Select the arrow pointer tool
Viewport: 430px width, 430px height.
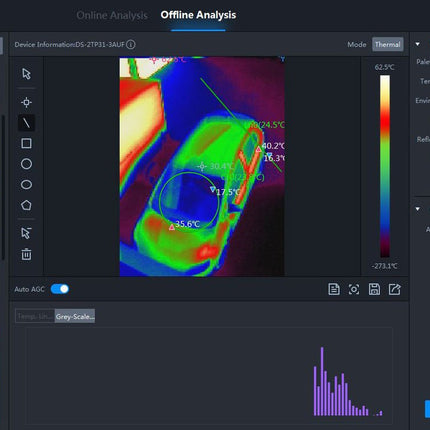pyautogui.click(x=26, y=74)
